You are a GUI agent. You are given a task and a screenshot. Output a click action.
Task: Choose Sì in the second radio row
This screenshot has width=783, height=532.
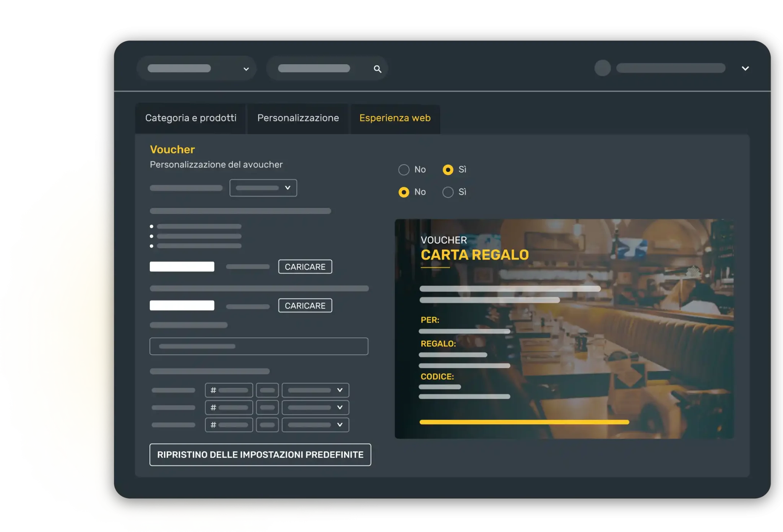point(448,192)
